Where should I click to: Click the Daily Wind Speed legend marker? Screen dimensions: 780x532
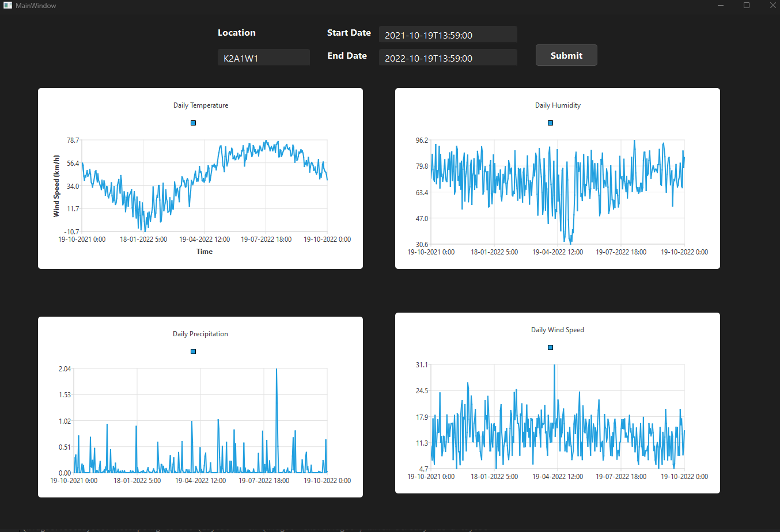(551, 347)
